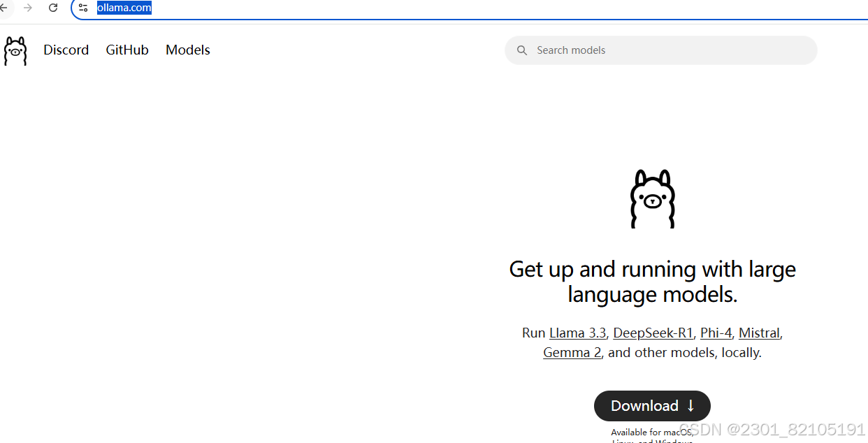Viewport: 868px width, 443px height.
Task: Go to the Models page
Action: (x=188, y=50)
